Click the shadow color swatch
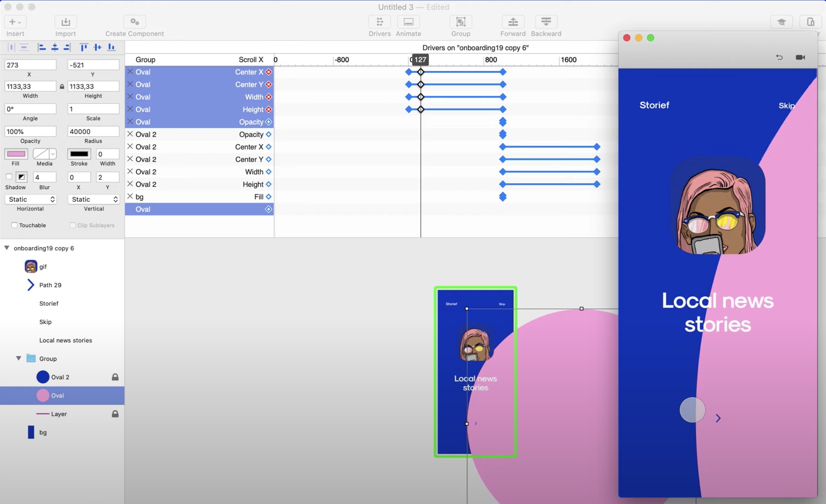This screenshot has width=826, height=504. [x=21, y=177]
